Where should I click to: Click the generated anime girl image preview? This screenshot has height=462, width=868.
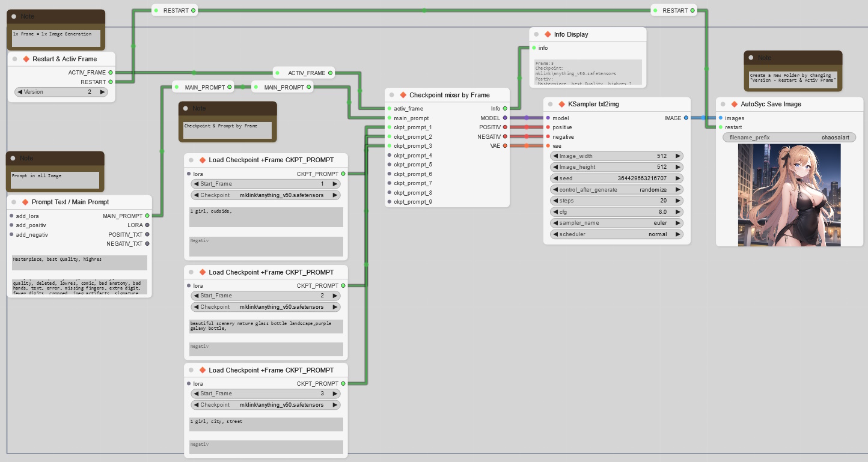coord(789,195)
